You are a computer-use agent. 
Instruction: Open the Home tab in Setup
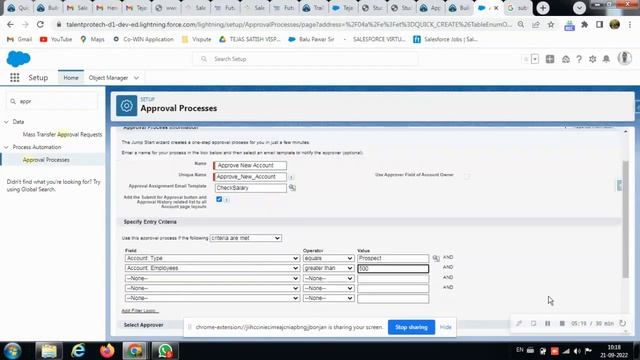[x=71, y=78]
